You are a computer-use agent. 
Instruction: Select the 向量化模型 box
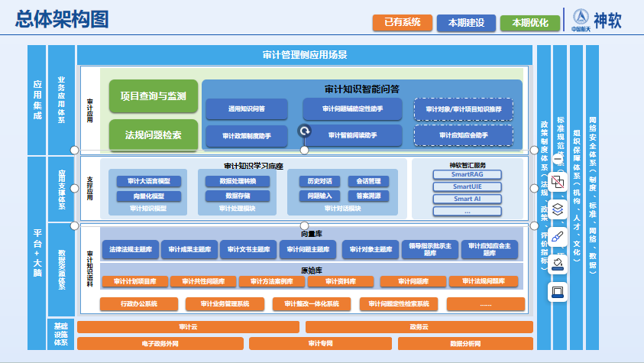[x=149, y=196]
